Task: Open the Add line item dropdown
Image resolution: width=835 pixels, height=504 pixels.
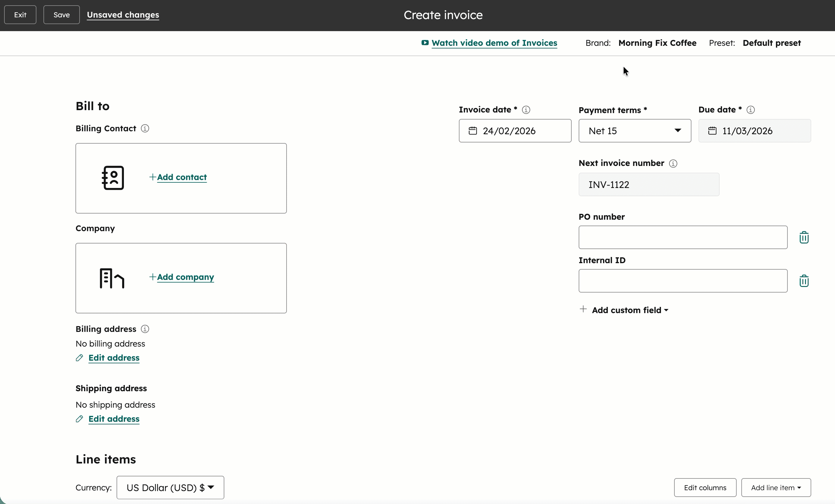Action: (776, 487)
